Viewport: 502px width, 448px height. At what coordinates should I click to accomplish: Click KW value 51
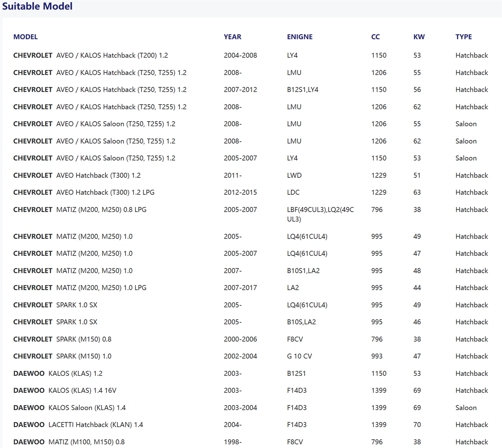point(417,175)
